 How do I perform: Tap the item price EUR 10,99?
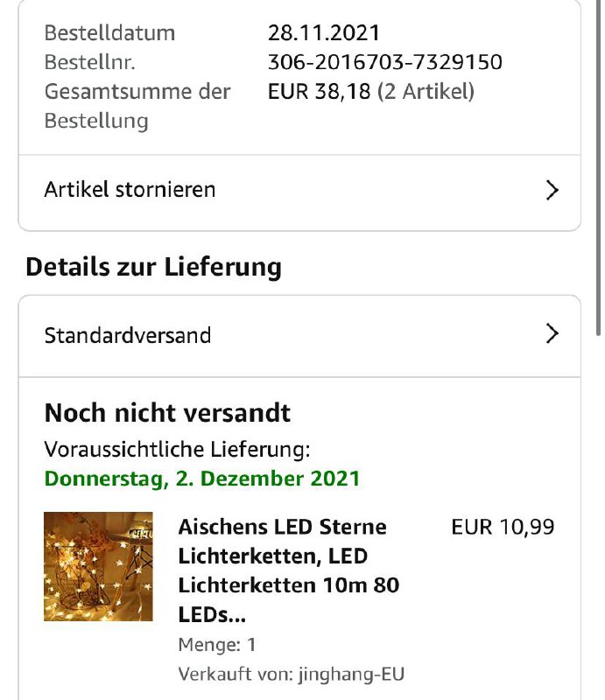click(x=503, y=528)
